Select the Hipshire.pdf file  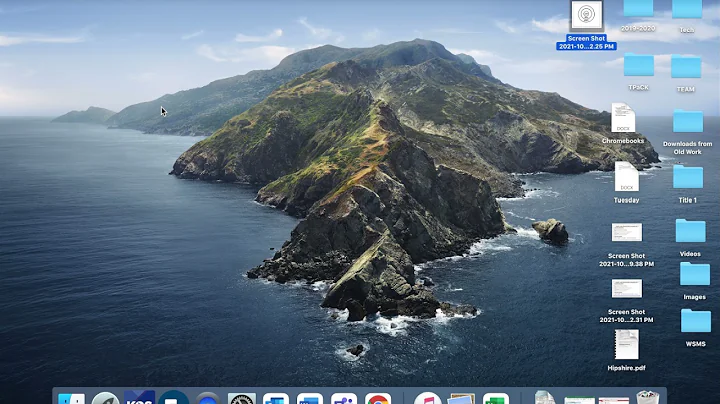tap(627, 350)
